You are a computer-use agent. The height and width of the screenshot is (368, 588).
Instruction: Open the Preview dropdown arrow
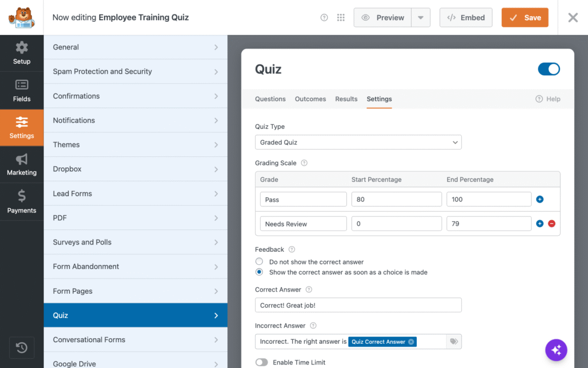click(420, 18)
